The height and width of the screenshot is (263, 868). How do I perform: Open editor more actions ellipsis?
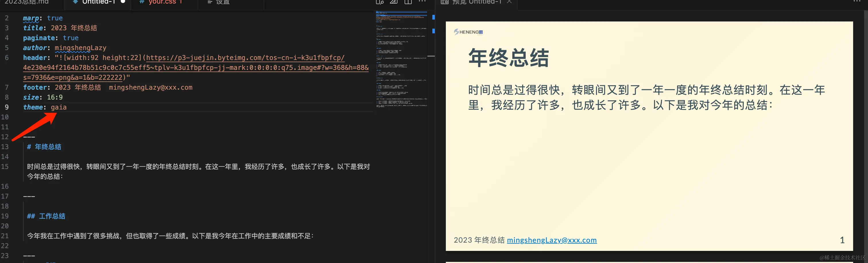tap(422, 2)
